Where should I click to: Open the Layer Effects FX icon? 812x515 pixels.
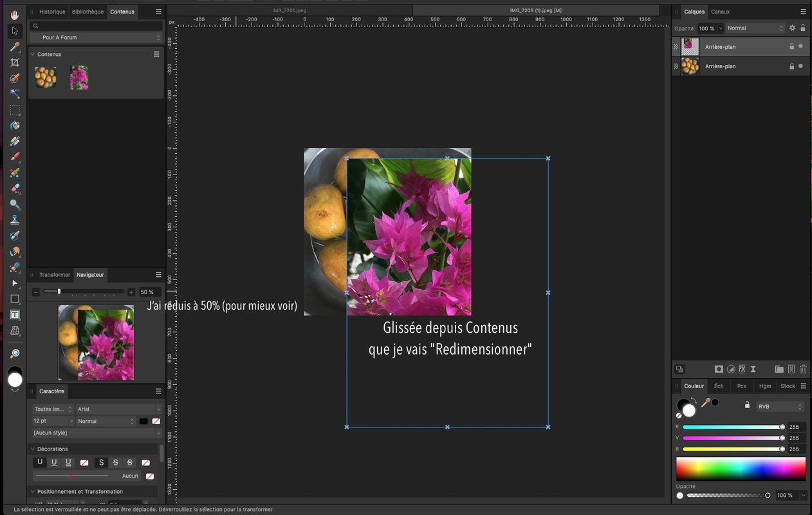(742, 369)
